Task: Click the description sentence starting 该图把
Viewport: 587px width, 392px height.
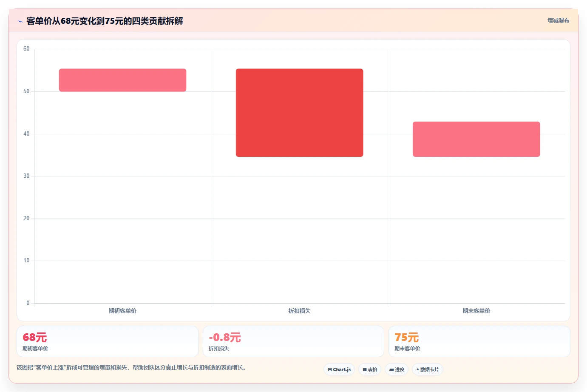Action: coord(131,367)
